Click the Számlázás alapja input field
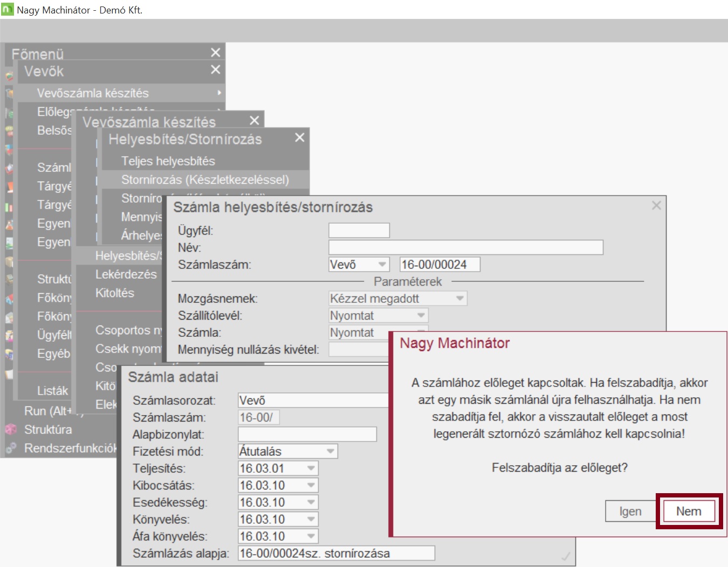This screenshot has width=728, height=567. tap(336, 554)
